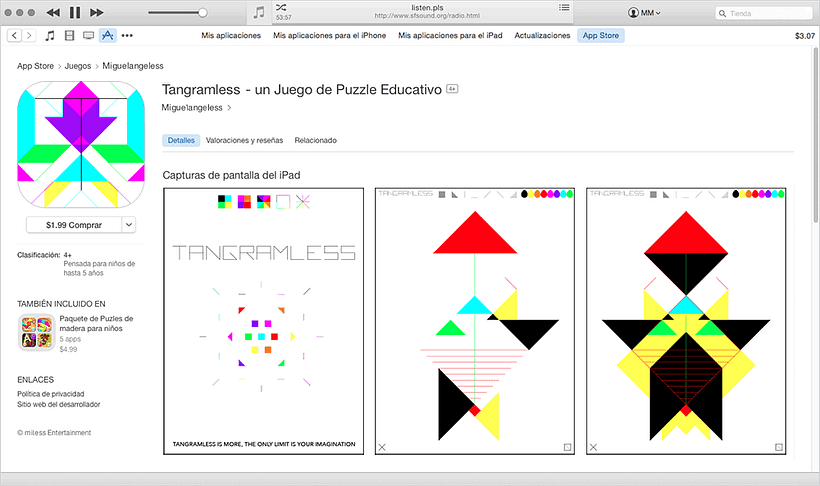Screen dimensions: 820x486
Task: Adjust the volume slider
Action: (201, 13)
